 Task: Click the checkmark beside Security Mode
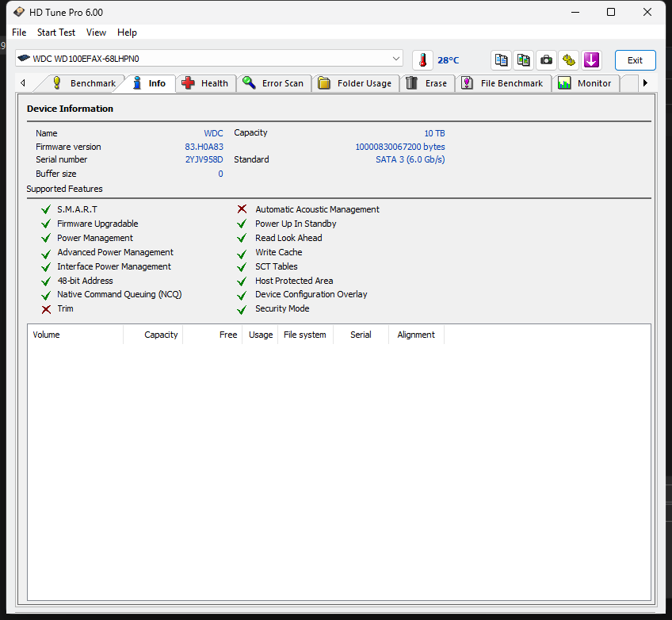(x=242, y=309)
